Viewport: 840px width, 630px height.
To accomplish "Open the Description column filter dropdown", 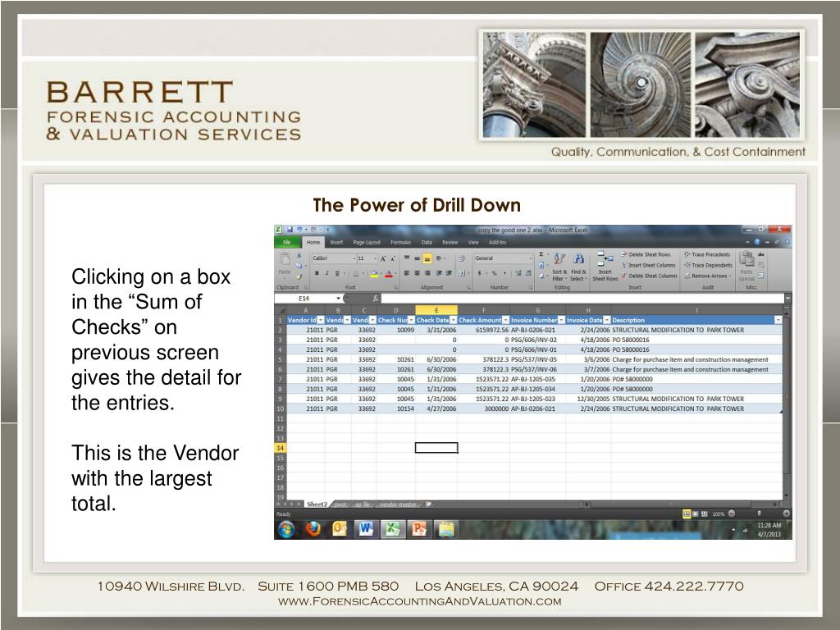I will tap(778, 320).
